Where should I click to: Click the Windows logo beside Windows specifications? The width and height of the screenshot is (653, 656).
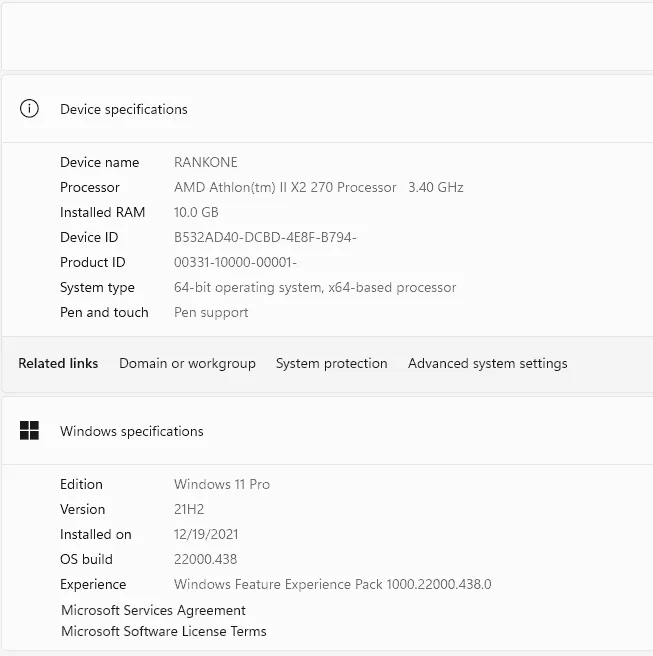coord(29,430)
